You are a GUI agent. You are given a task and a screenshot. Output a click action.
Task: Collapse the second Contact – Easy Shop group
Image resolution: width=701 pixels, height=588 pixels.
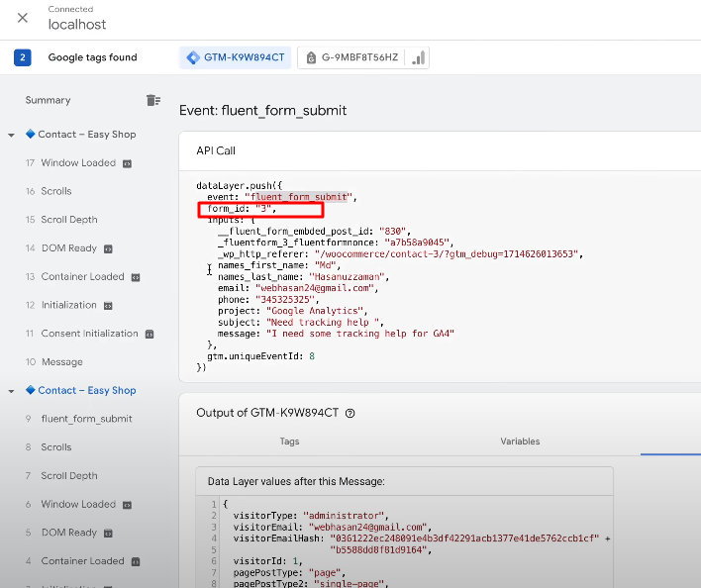point(11,391)
